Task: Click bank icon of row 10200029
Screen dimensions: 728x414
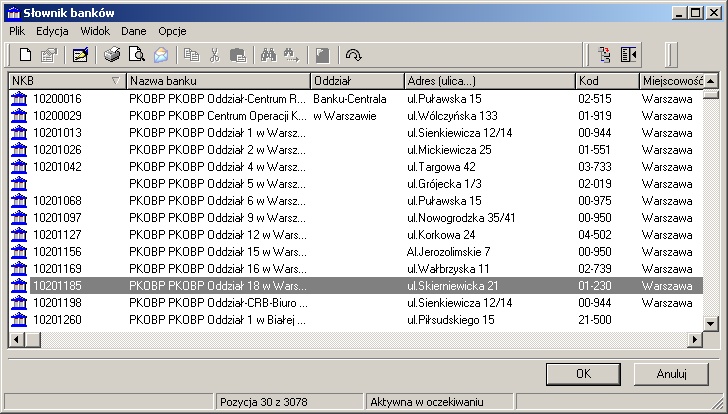Action: coord(19,116)
